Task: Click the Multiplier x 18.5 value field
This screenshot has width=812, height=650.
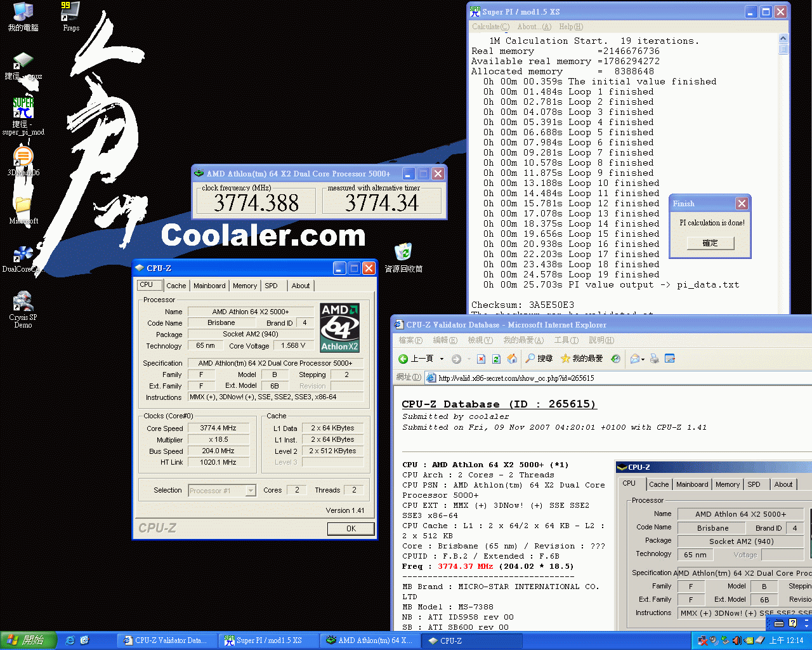Action: coord(218,439)
